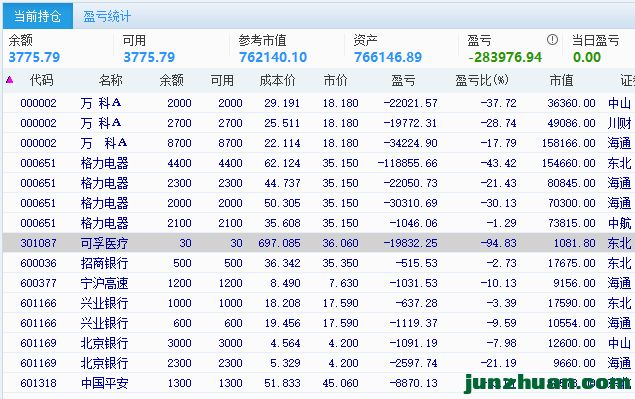
Task: Switch to the 当前持仓 tab
Action: (x=38, y=16)
